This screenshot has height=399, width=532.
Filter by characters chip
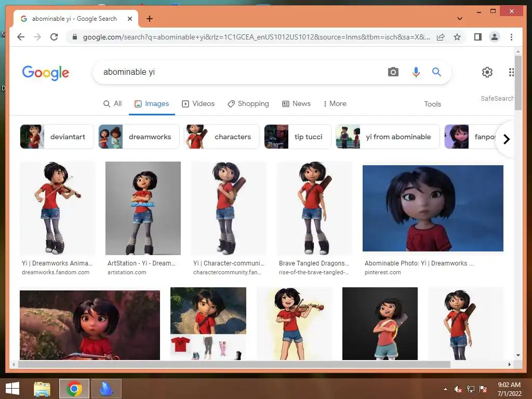click(x=222, y=137)
